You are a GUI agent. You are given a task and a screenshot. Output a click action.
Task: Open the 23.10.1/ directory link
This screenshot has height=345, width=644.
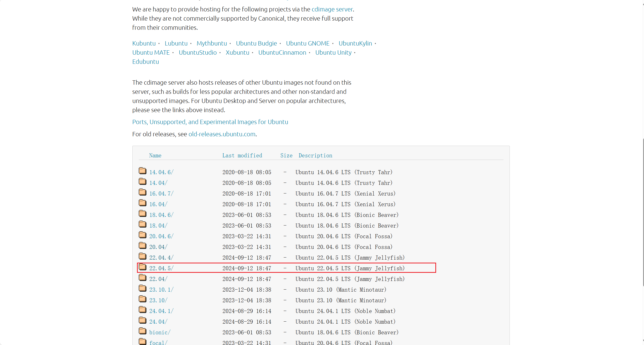(x=161, y=290)
